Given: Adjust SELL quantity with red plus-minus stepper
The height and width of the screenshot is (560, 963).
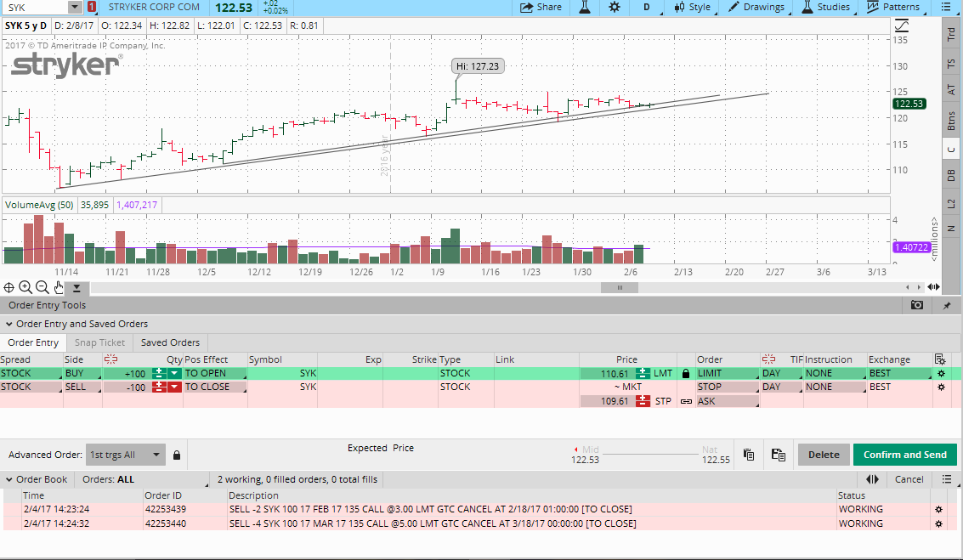Looking at the screenshot, I should (159, 387).
